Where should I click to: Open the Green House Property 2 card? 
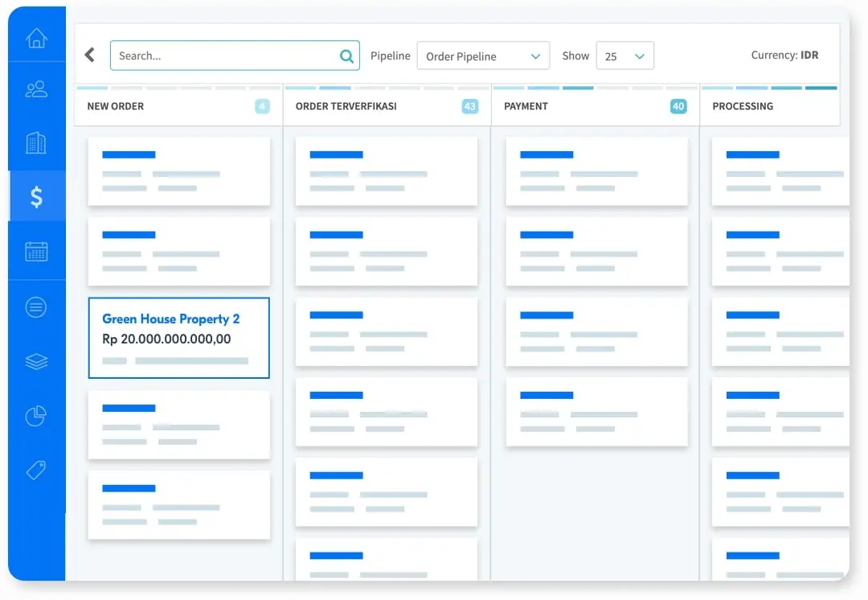tap(178, 338)
